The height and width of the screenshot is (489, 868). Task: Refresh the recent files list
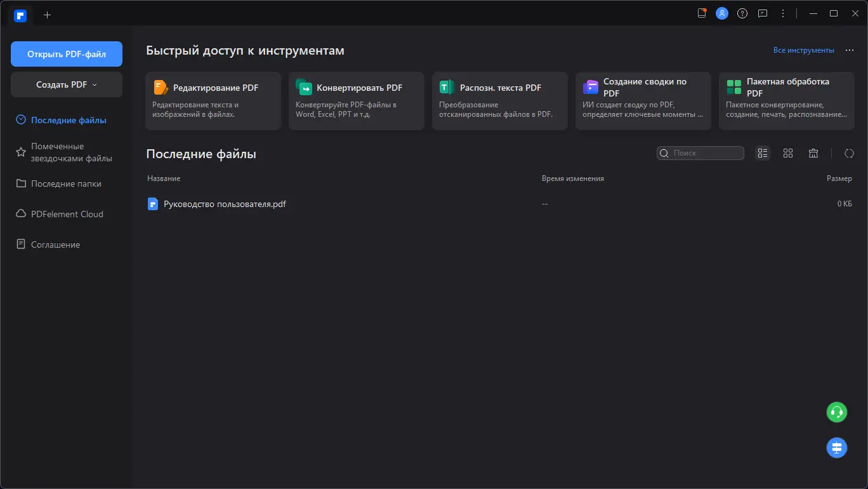849,153
